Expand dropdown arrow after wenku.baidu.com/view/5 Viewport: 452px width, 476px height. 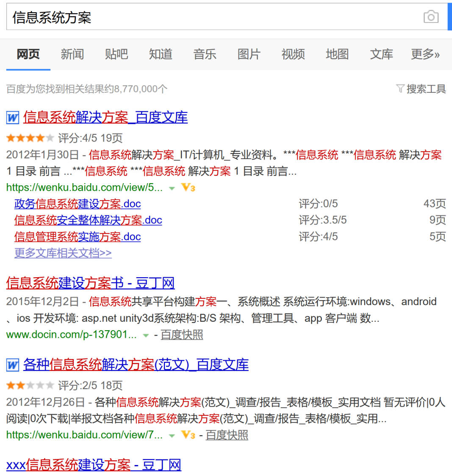pos(172,189)
